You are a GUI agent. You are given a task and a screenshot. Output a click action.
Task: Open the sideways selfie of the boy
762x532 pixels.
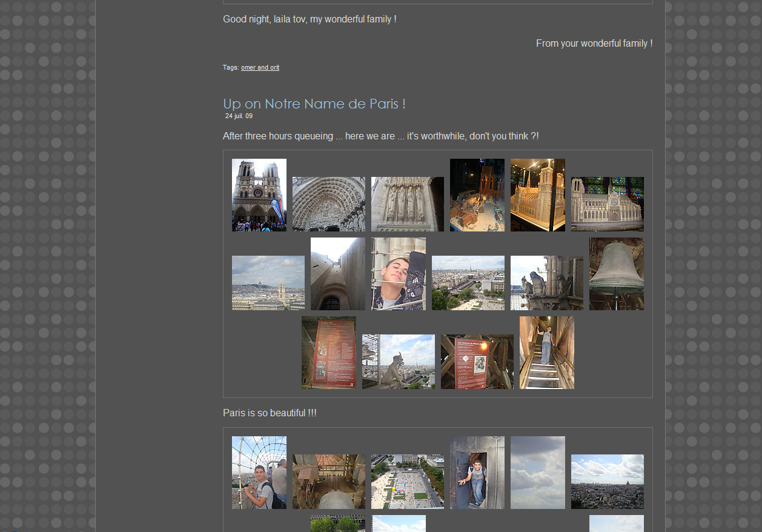coord(398,274)
